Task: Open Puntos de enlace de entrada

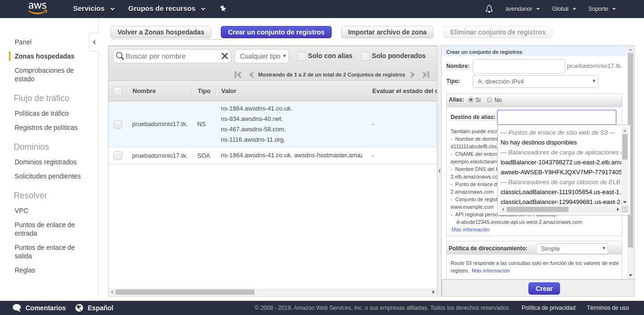Action: 45,229
